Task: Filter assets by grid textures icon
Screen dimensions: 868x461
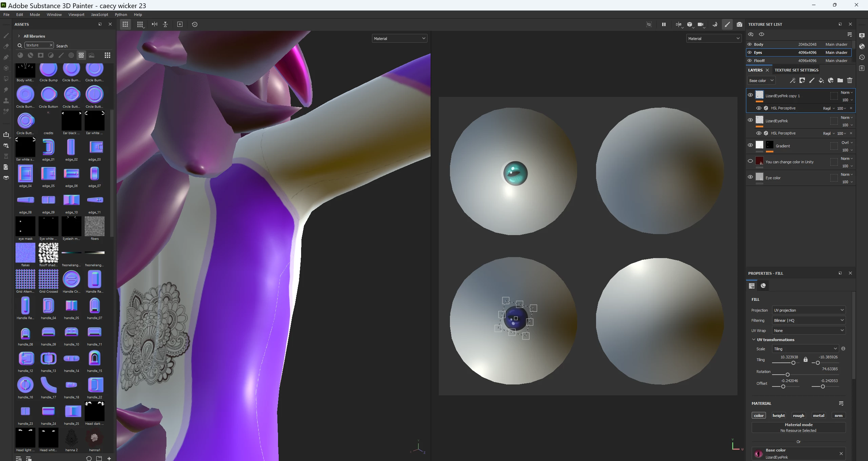Action: tap(81, 55)
